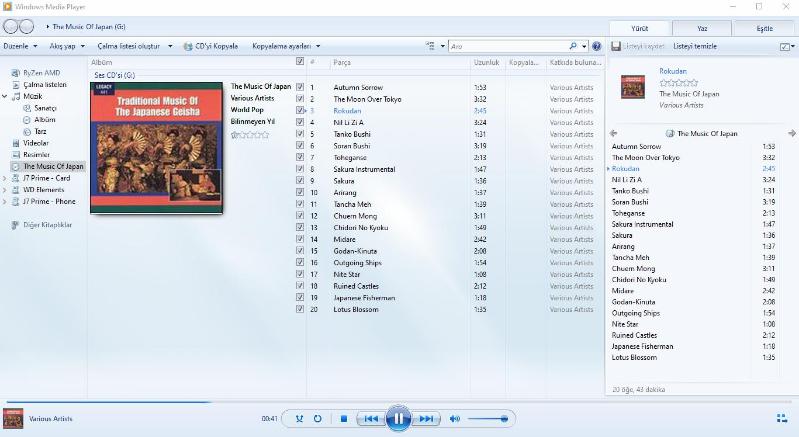Toggle the select-all tracks header checkbox
This screenshot has width=799, height=437.
pos(300,62)
